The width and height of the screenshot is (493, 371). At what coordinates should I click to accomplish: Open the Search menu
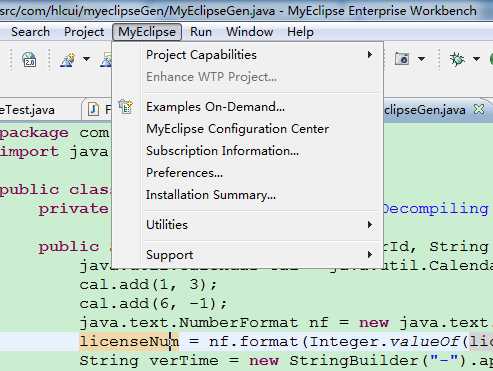[x=30, y=32]
